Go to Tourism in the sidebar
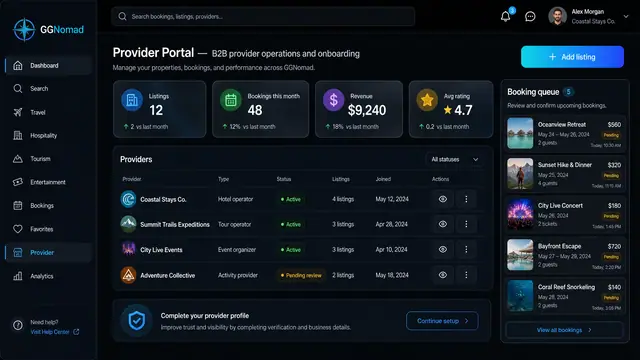Screen dimensions: 640x360 click(48, 159)
